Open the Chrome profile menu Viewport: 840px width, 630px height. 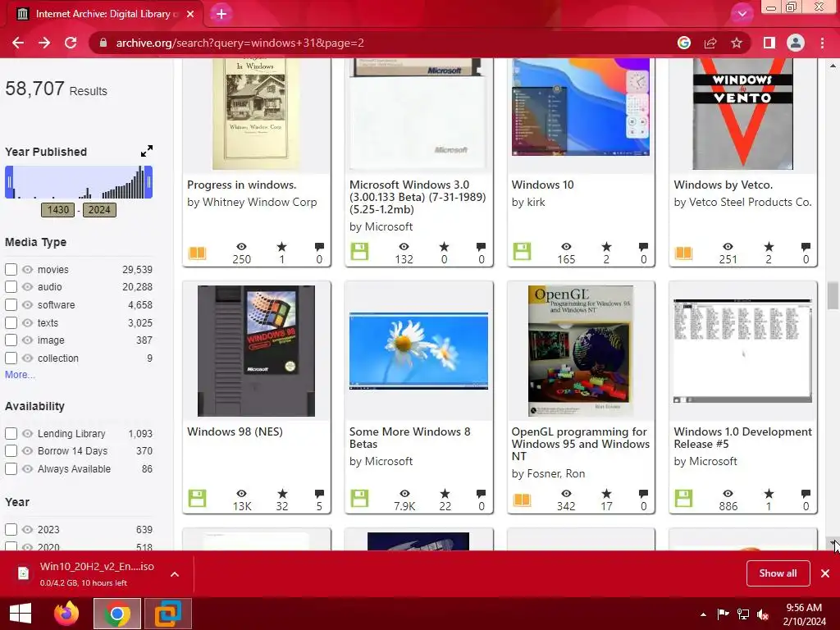[796, 43]
